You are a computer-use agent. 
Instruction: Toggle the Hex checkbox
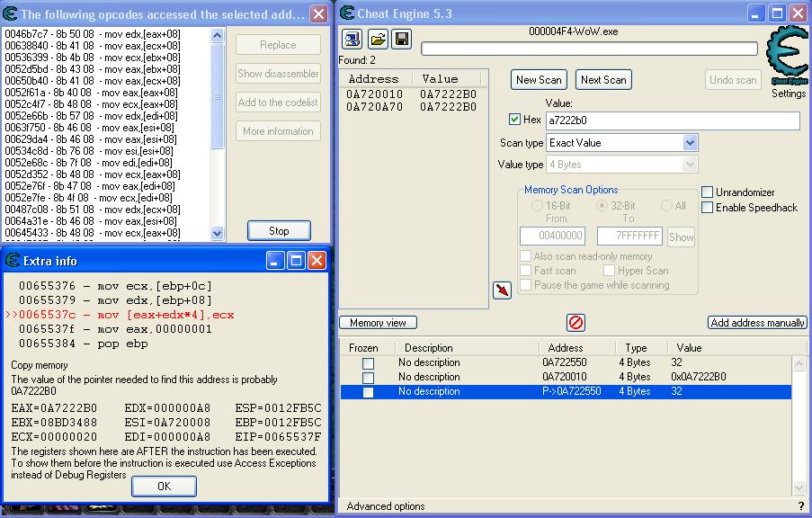514,120
